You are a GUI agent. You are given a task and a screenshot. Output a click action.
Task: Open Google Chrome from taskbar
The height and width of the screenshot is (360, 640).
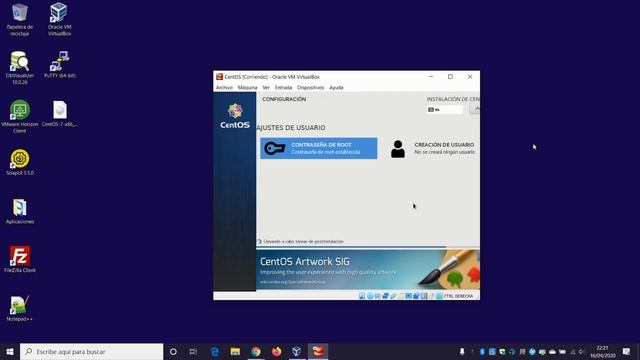tap(256, 351)
